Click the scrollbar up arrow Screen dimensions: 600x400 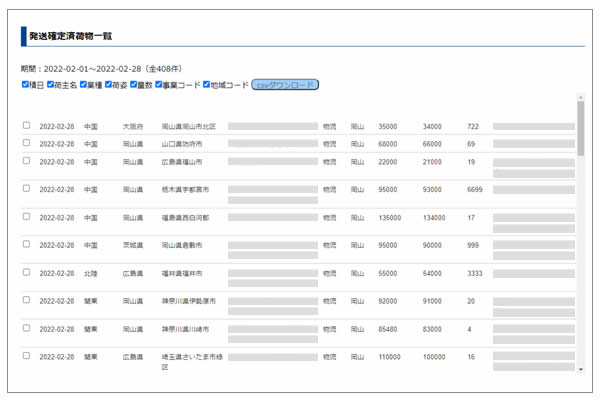click(580, 99)
